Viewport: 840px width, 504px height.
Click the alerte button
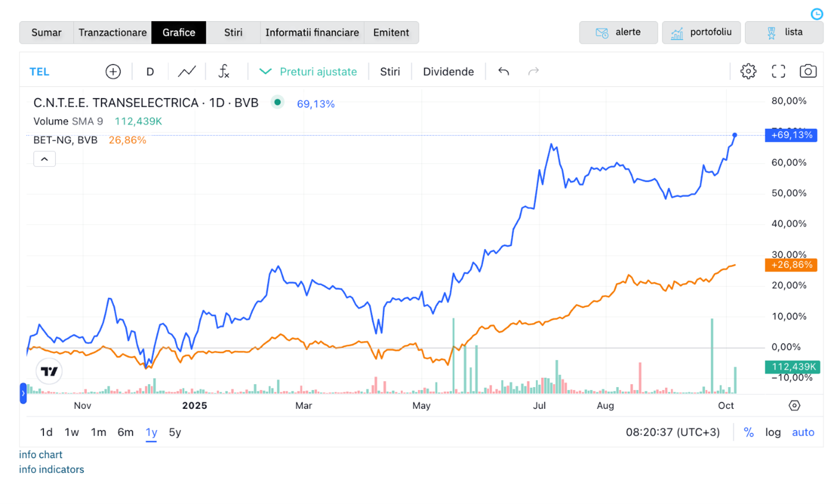pyautogui.click(x=618, y=32)
